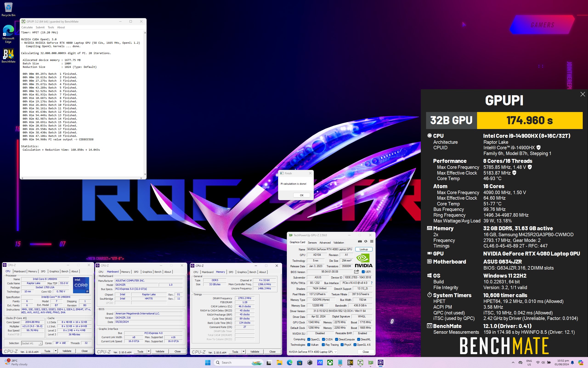
Task: Toggle the OpenCL checkbox in GPU-Z
Action: 309,339
